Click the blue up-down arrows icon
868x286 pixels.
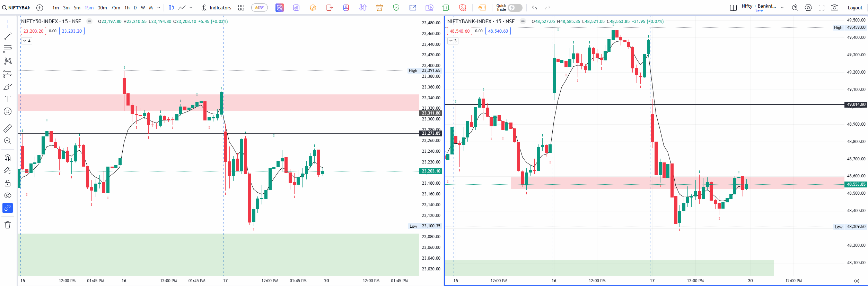(363, 8)
